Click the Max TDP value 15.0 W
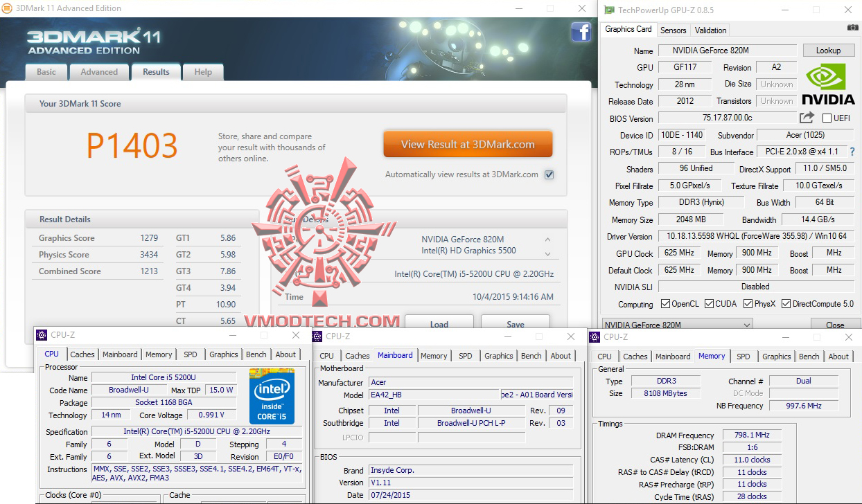This screenshot has height=504, width=862. (221, 390)
